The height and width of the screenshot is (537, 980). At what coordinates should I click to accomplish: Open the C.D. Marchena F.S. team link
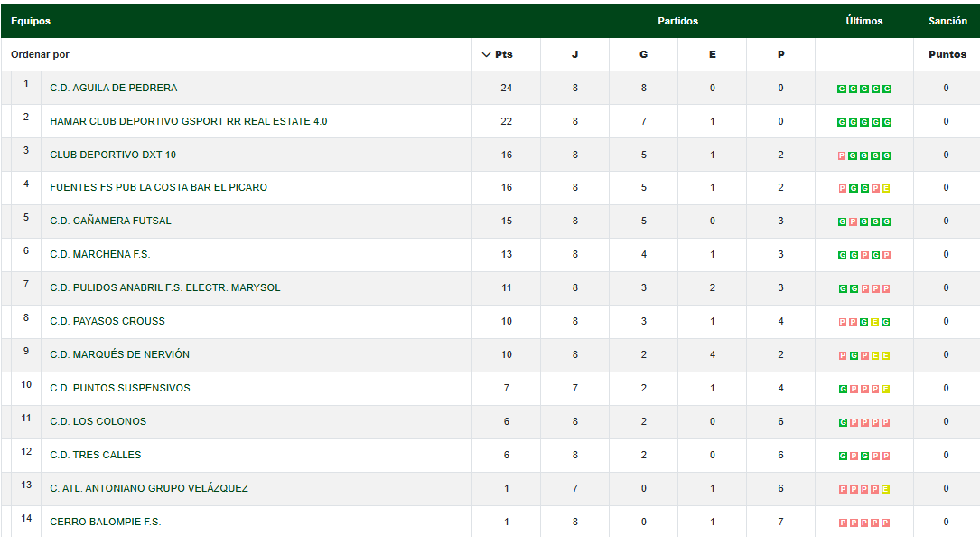99,254
